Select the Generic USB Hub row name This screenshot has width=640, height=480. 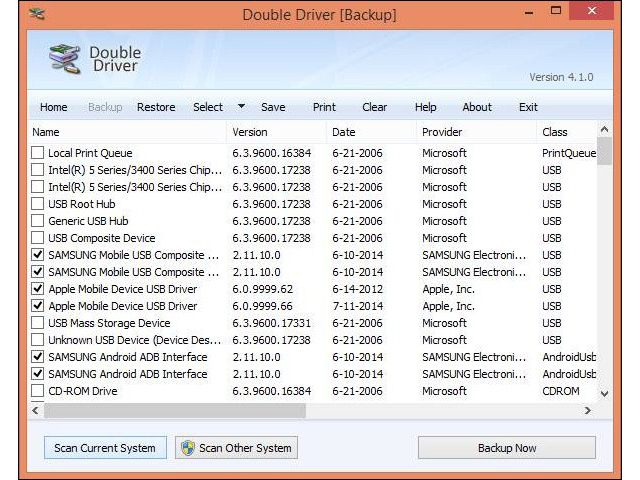tap(88, 221)
